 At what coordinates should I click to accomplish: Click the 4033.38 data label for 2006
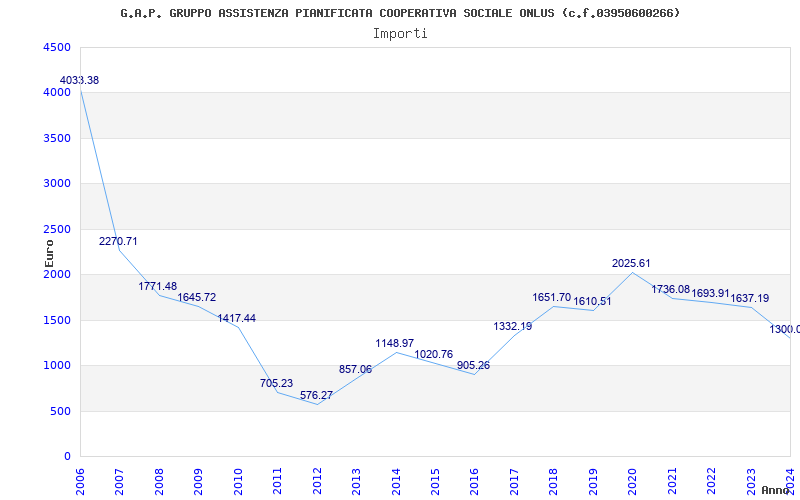coord(80,80)
